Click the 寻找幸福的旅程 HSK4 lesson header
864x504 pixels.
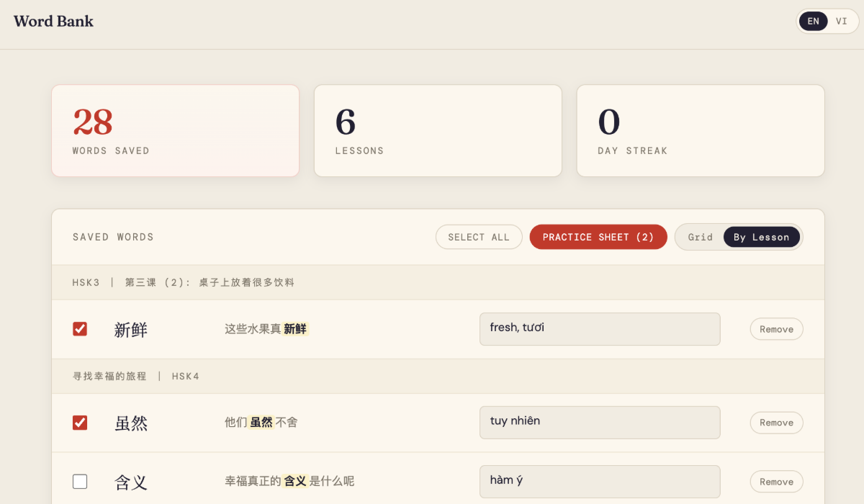click(x=438, y=376)
